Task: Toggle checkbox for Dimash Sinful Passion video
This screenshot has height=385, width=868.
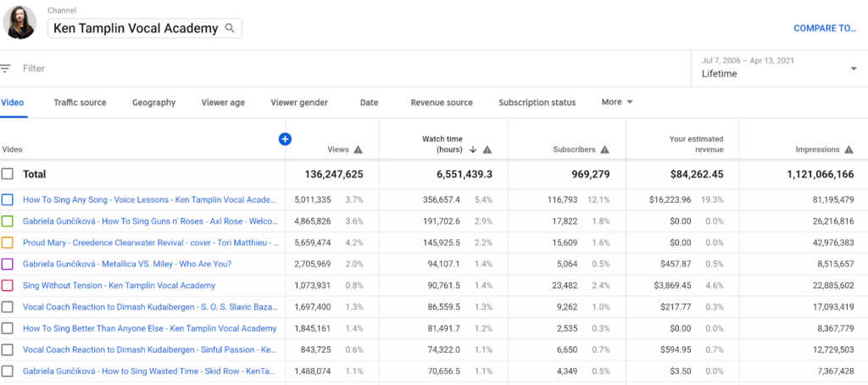Action: point(7,350)
